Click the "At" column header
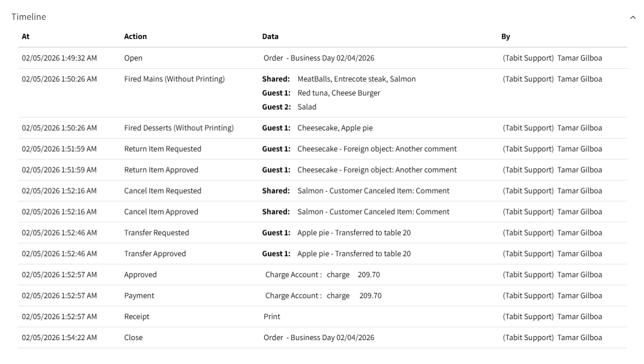The image size is (644, 364). click(x=25, y=37)
